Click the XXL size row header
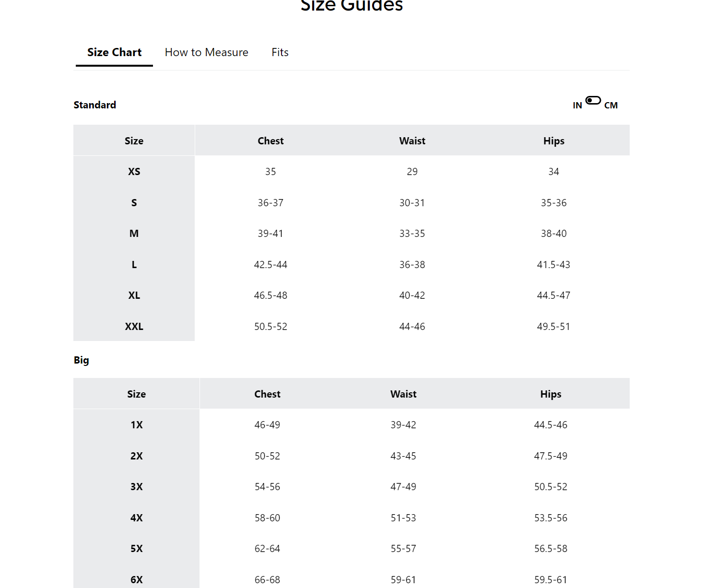728x588 pixels. 134,327
